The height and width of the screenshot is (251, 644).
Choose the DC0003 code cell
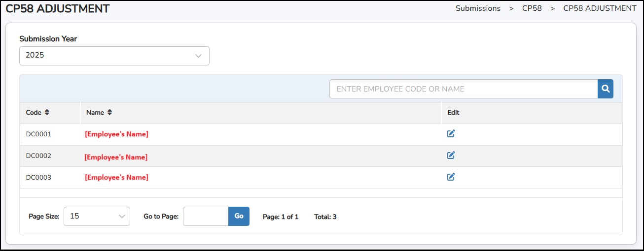coord(38,177)
